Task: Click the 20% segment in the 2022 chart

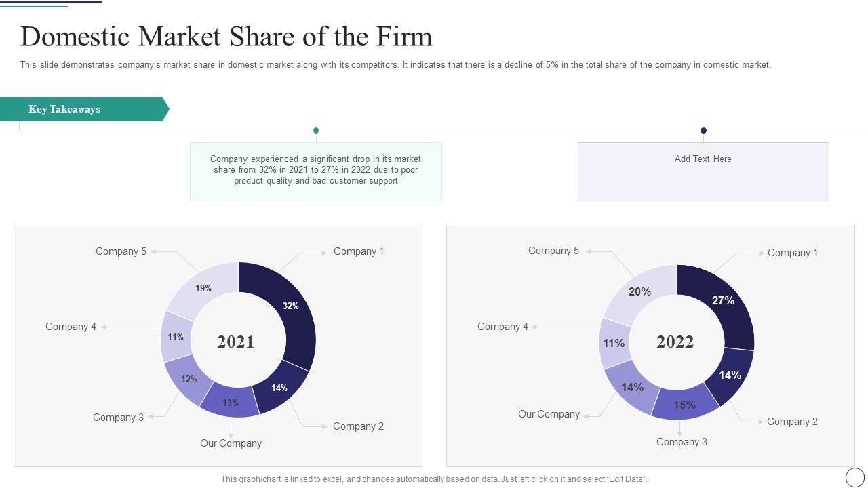Action: pyautogui.click(x=639, y=291)
